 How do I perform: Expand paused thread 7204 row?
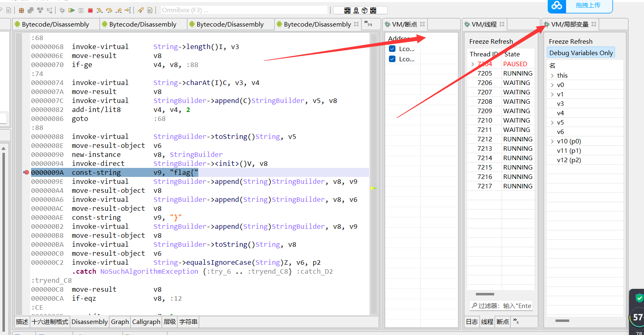coord(473,64)
